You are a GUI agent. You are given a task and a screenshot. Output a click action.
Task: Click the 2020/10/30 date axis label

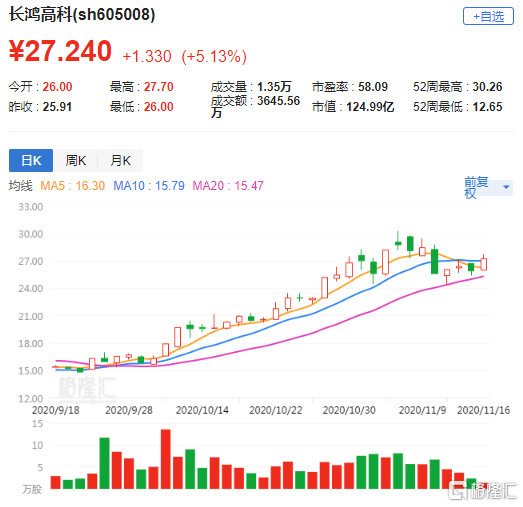tap(349, 410)
